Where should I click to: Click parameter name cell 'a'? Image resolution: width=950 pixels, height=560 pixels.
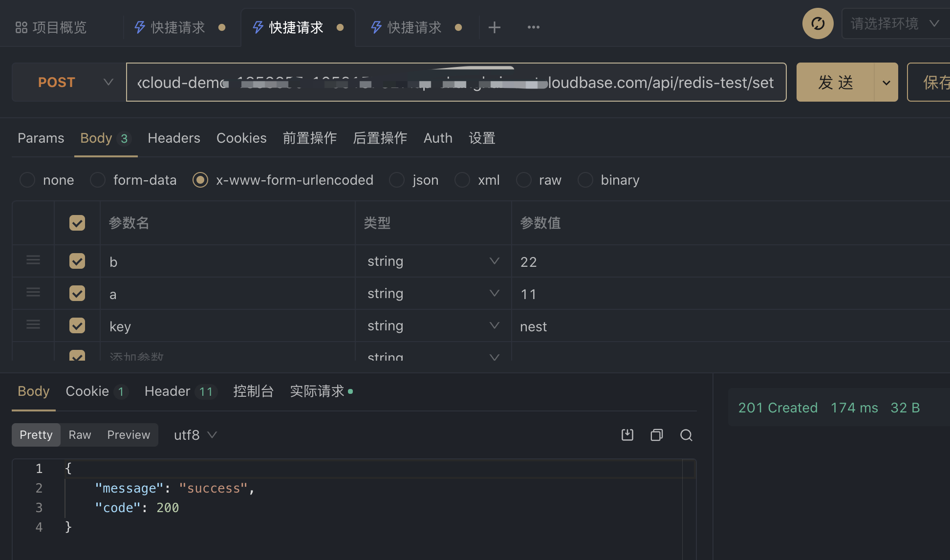point(228,294)
